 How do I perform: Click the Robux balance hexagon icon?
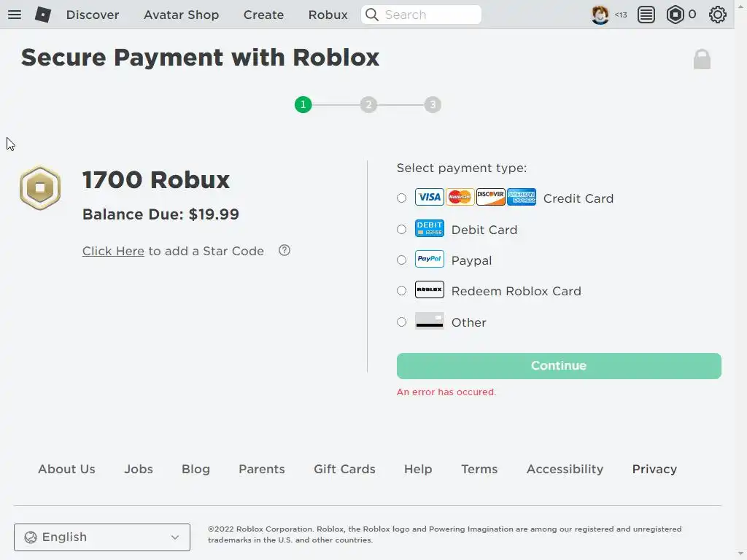click(x=675, y=15)
